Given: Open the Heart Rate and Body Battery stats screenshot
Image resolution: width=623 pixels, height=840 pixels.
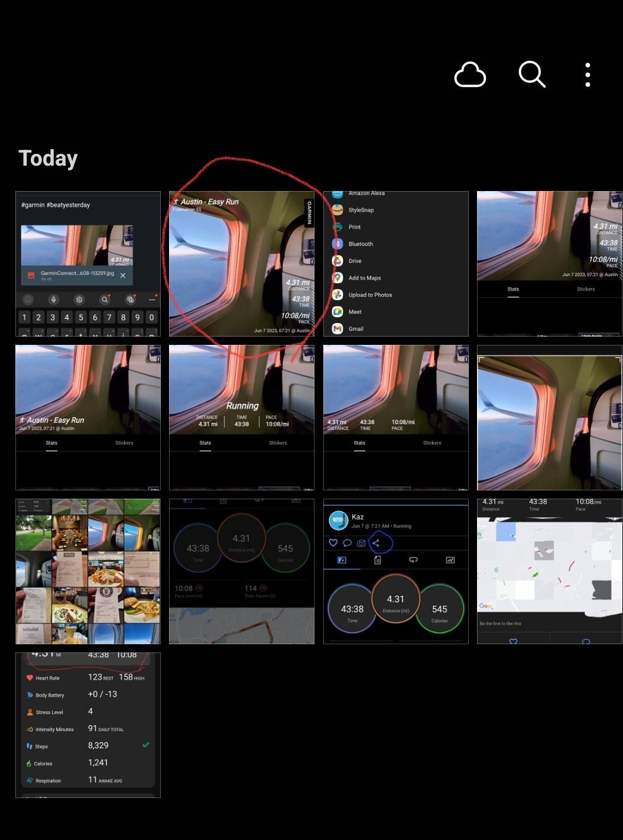Looking at the screenshot, I should [x=88, y=725].
